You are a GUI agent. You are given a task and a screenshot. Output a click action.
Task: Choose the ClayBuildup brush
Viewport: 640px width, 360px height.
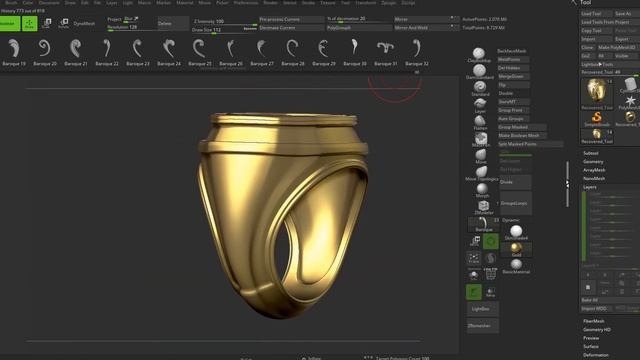point(479,55)
